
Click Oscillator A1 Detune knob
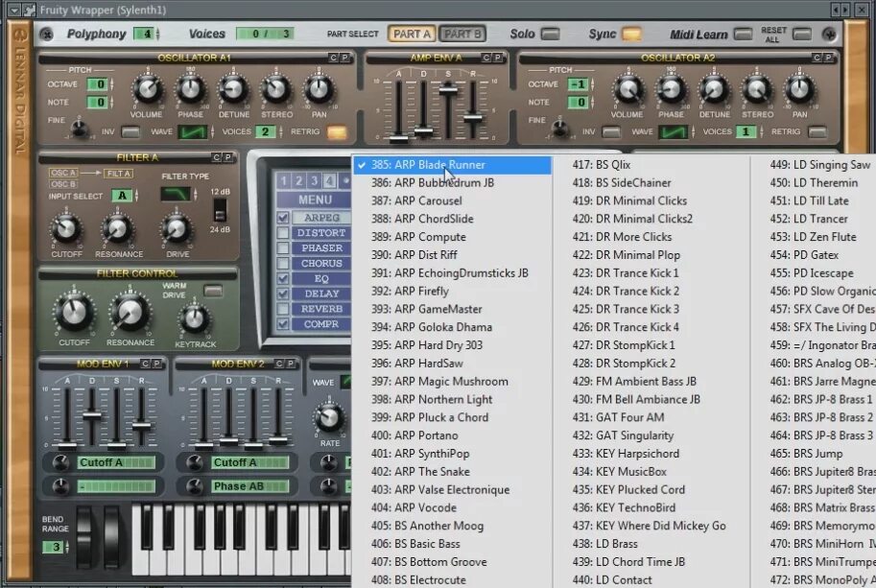(233, 89)
